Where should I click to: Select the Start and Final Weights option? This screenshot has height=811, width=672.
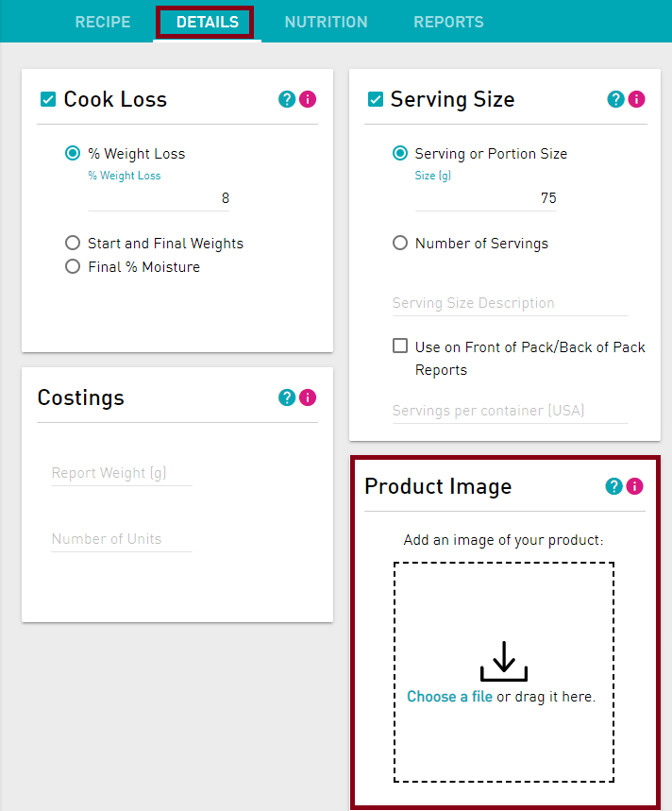[x=73, y=243]
